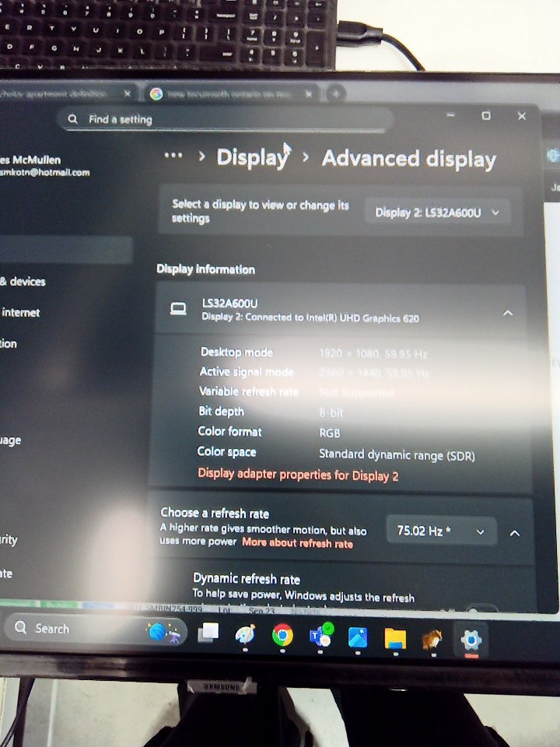Click the Standard dynamic range (SDR) value
This screenshot has height=747, width=560.
coord(397,455)
